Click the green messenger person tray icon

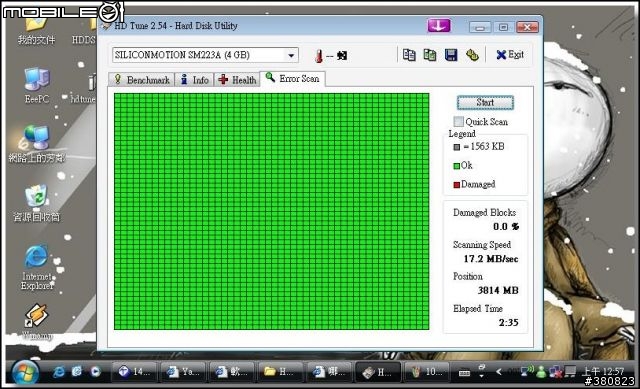(541, 371)
